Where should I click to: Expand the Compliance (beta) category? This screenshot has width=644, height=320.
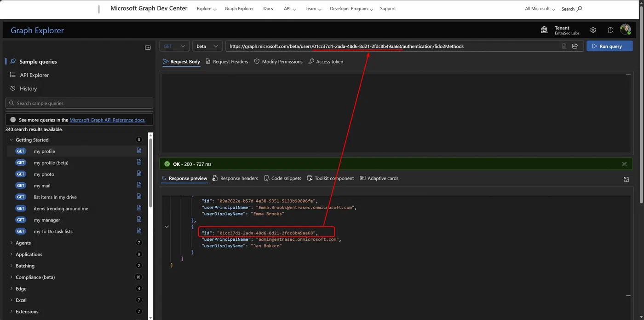click(x=11, y=277)
